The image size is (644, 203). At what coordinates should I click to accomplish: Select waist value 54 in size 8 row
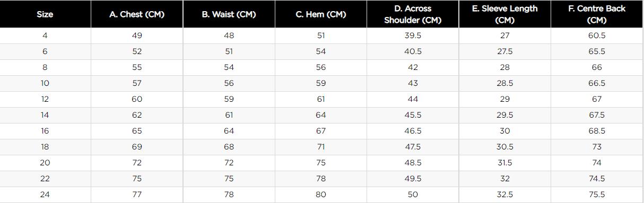coord(229,67)
